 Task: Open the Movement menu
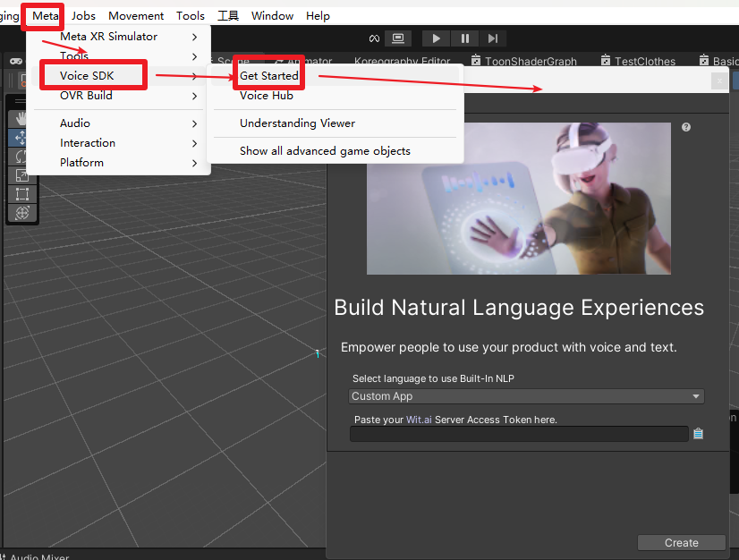click(136, 16)
